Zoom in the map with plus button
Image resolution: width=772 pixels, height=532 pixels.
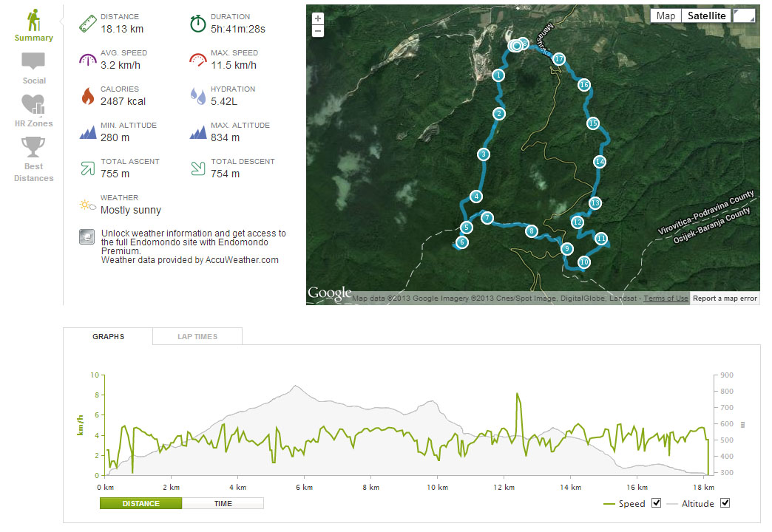click(318, 18)
